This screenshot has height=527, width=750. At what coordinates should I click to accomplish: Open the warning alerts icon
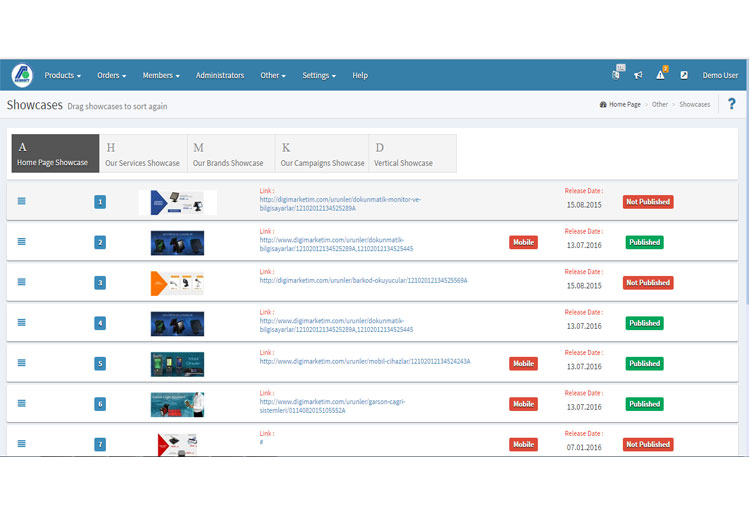pos(661,75)
